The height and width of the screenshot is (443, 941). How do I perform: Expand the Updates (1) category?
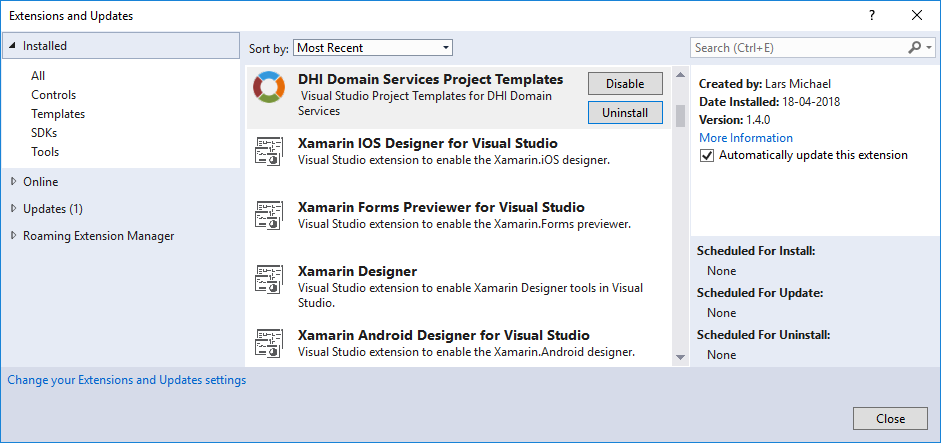pos(13,209)
